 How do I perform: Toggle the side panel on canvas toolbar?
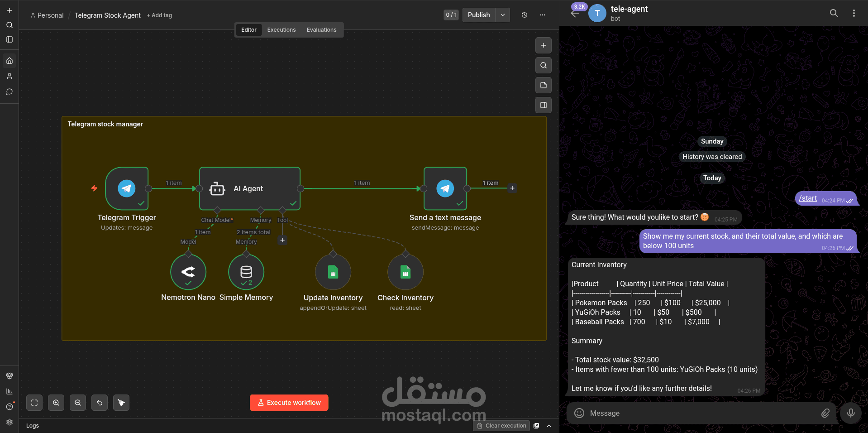[544, 105]
